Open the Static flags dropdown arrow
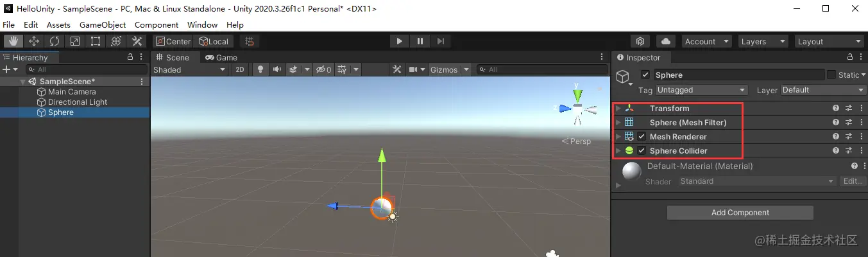 tap(863, 75)
